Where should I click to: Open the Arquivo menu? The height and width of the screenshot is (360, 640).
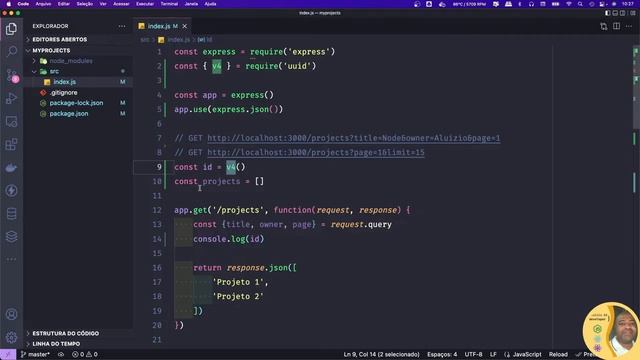coord(43,4)
